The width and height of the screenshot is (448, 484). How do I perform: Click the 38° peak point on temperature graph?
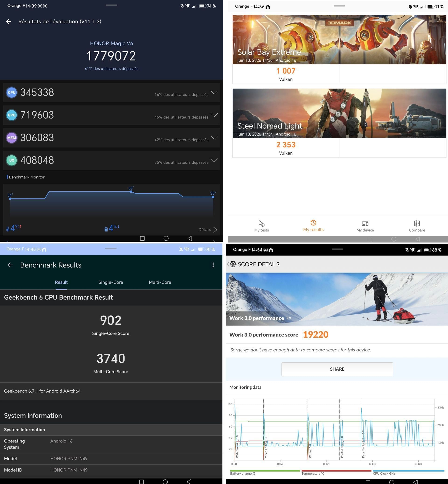click(131, 192)
